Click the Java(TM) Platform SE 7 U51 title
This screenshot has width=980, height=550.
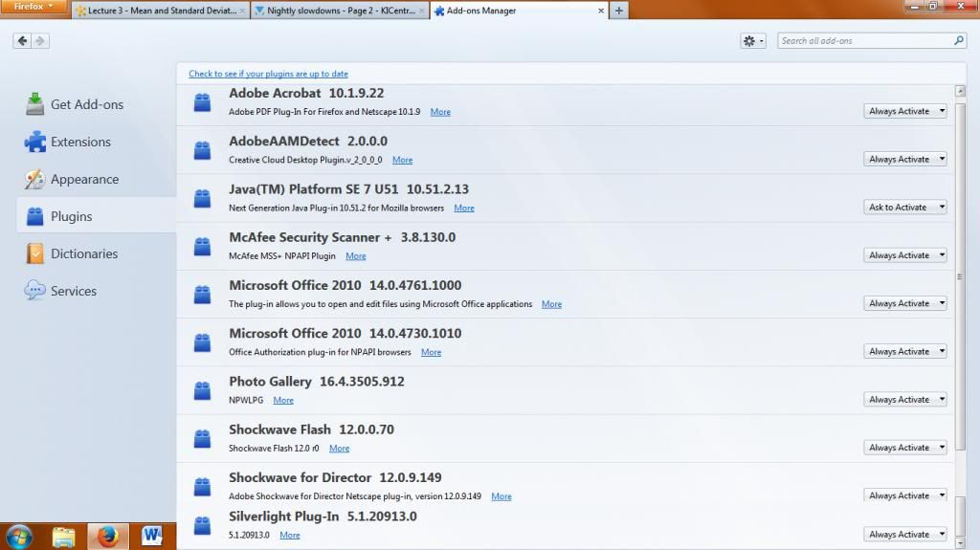(348, 189)
